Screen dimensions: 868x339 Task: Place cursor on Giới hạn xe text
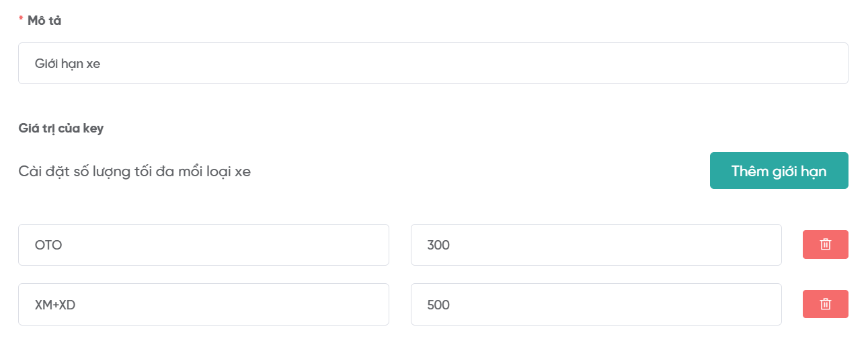[67, 64]
